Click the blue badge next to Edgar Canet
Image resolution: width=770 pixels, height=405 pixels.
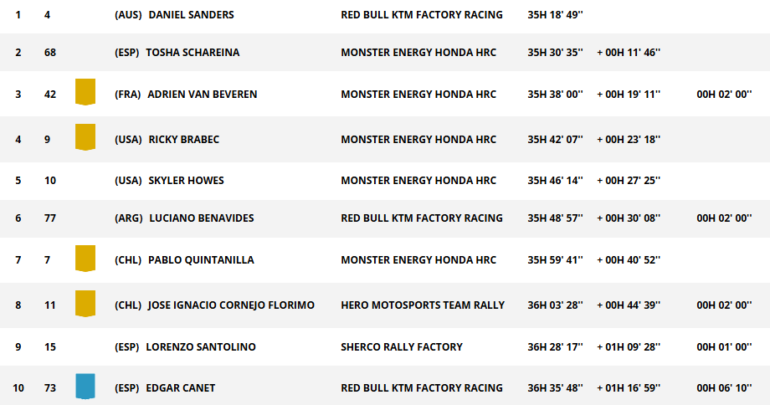click(x=85, y=387)
